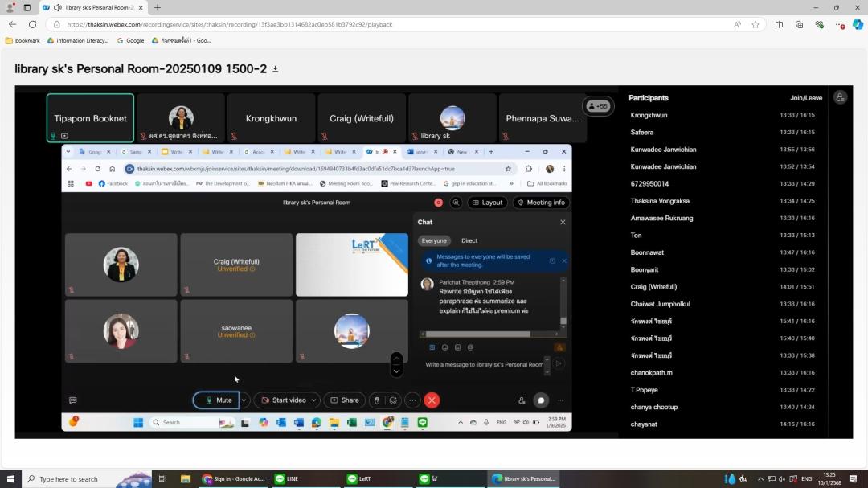Image resolution: width=868 pixels, height=488 pixels.
Task: Select Craig (Writefull) tile in top strip
Action: pyautogui.click(x=362, y=118)
